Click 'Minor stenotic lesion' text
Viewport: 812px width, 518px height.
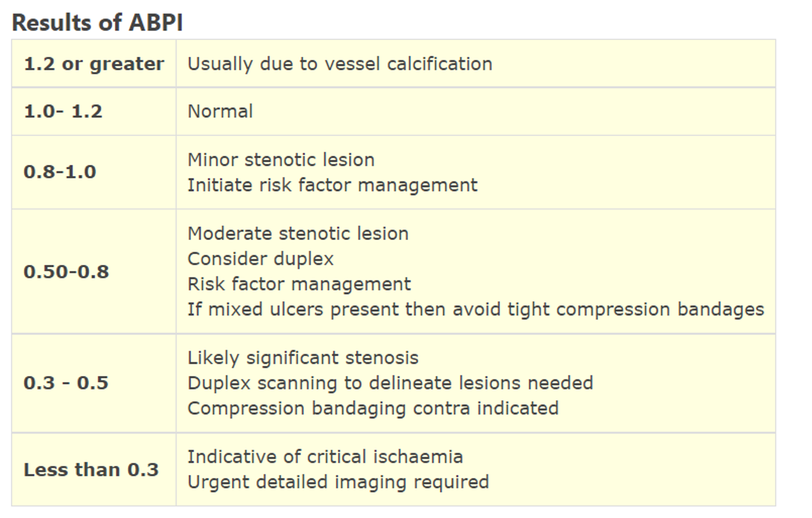[281, 160]
